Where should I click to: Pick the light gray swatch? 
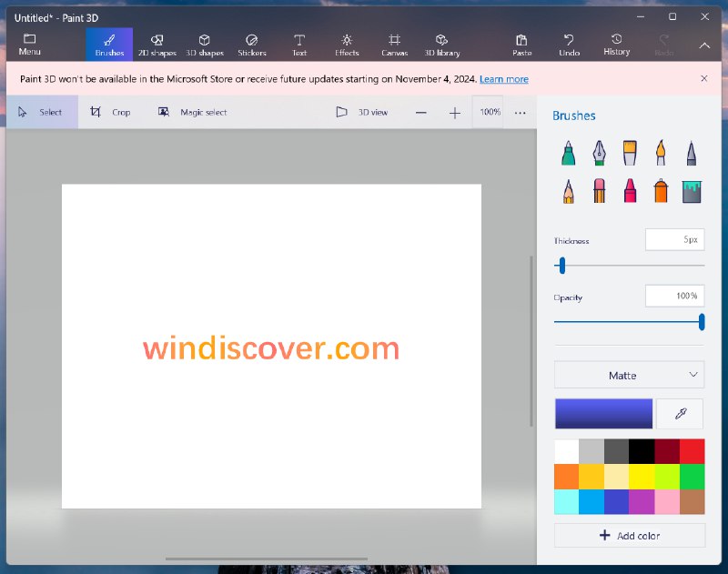click(591, 451)
